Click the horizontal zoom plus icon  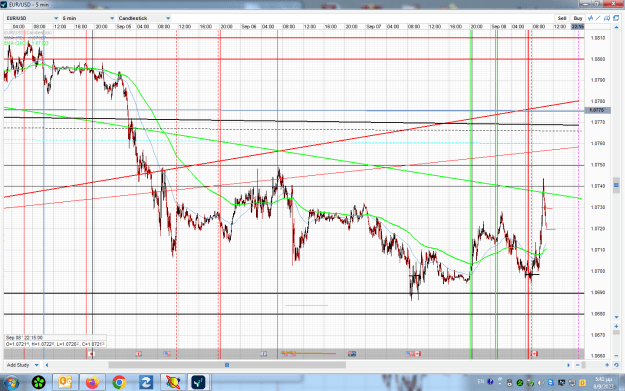(607, 365)
